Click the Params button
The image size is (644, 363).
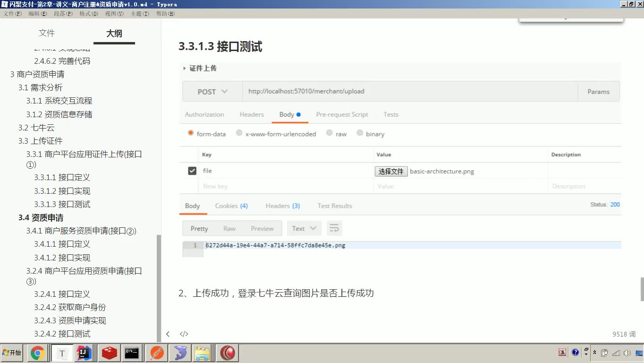point(598,91)
